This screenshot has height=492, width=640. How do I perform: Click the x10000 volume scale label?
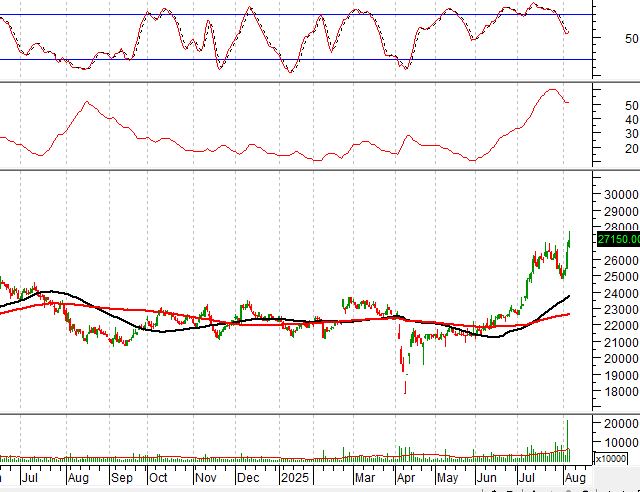(x=611, y=458)
